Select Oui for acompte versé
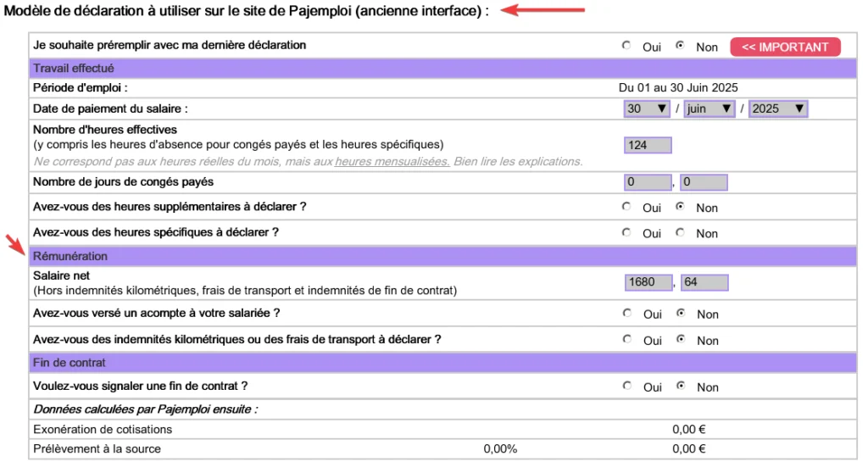This screenshot has height=473, width=868. click(626, 313)
